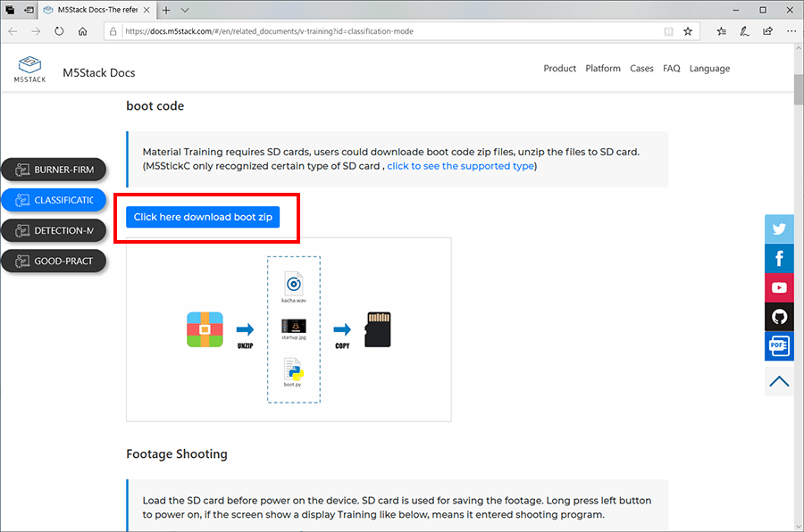Open browser settings and more menu
Image resolution: width=804 pixels, height=532 pixels.
(x=791, y=31)
